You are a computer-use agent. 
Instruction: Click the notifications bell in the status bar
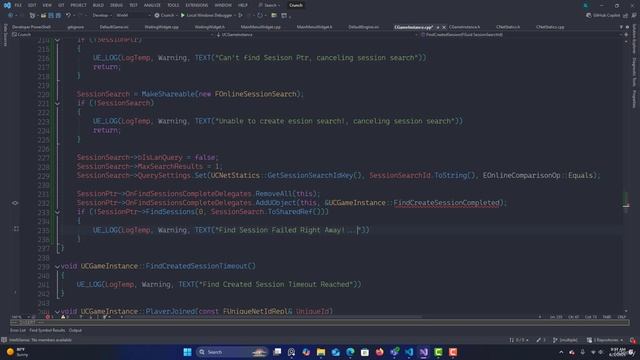click(633, 340)
